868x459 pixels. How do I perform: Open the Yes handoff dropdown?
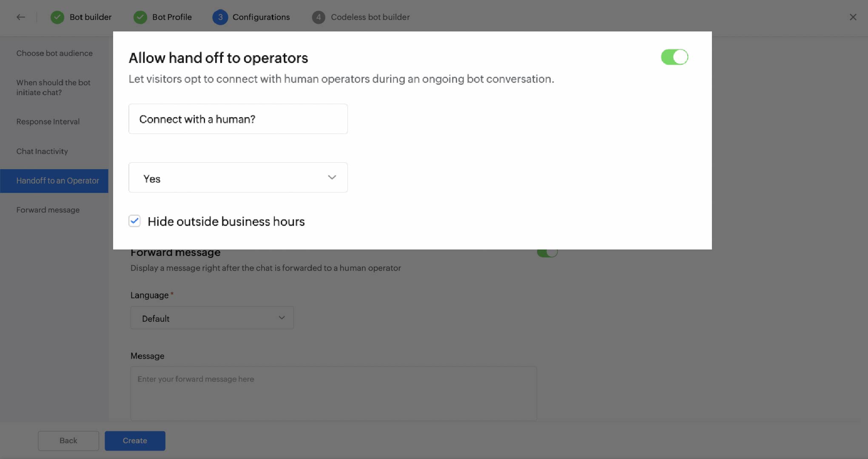[x=238, y=177]
